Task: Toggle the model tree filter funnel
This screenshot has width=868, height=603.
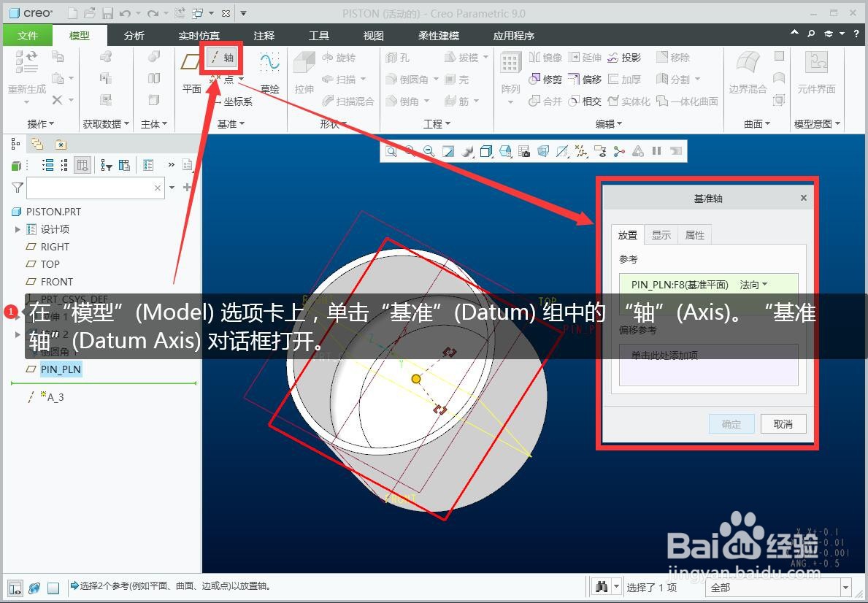Action: [x=18, y=188]
